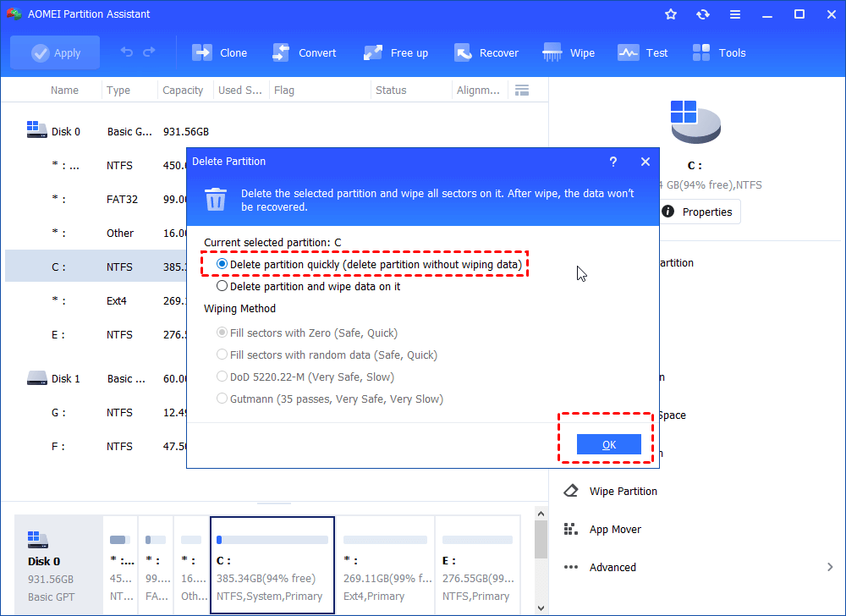Expand the Advanced section in the sidebar

pos(613,567)
